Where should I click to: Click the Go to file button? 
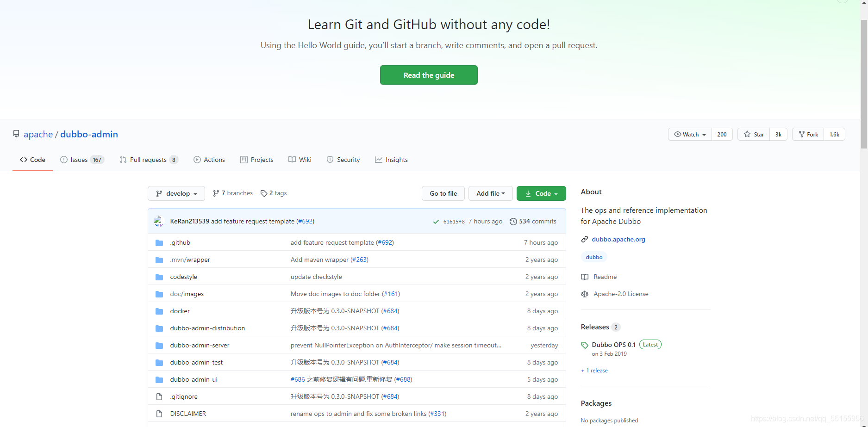(x=443, y=193)
